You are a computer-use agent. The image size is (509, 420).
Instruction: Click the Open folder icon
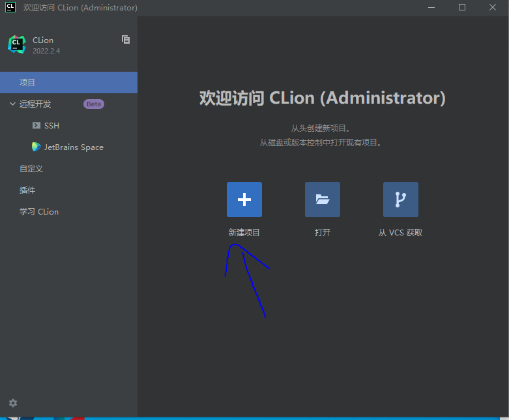(x=323, y=200)
